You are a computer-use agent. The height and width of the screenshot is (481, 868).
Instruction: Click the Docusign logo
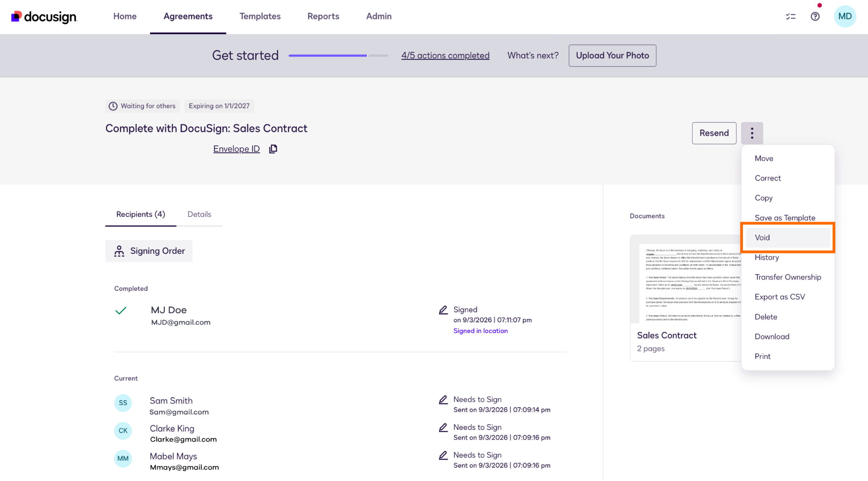click(x=44, y=17)
